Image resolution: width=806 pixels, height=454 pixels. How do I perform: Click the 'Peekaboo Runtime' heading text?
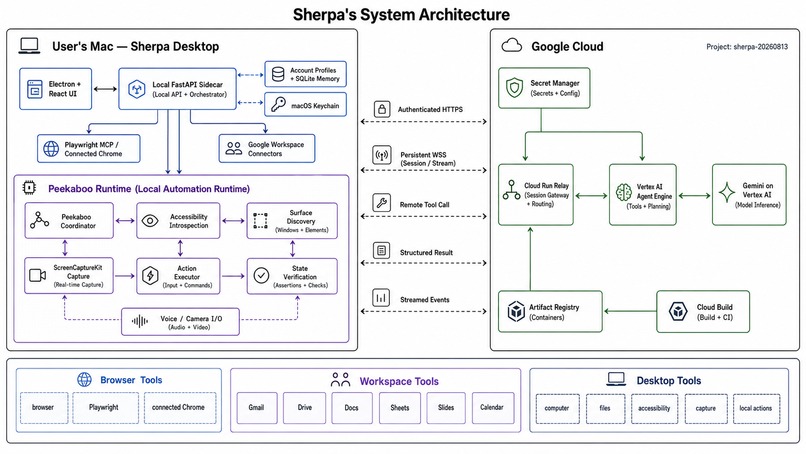coord(89,189)
